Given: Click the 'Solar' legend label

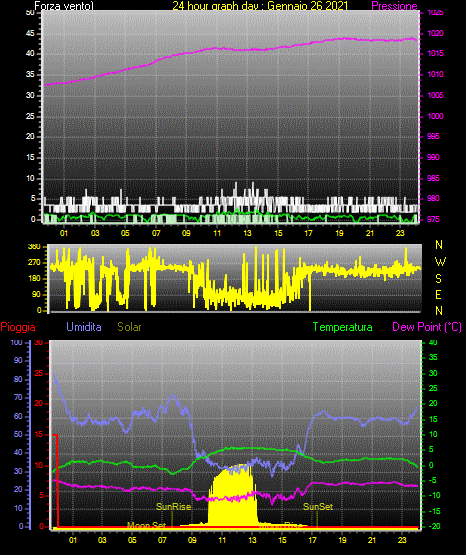Looking at the screenshot, I should (x=130, y=327).
